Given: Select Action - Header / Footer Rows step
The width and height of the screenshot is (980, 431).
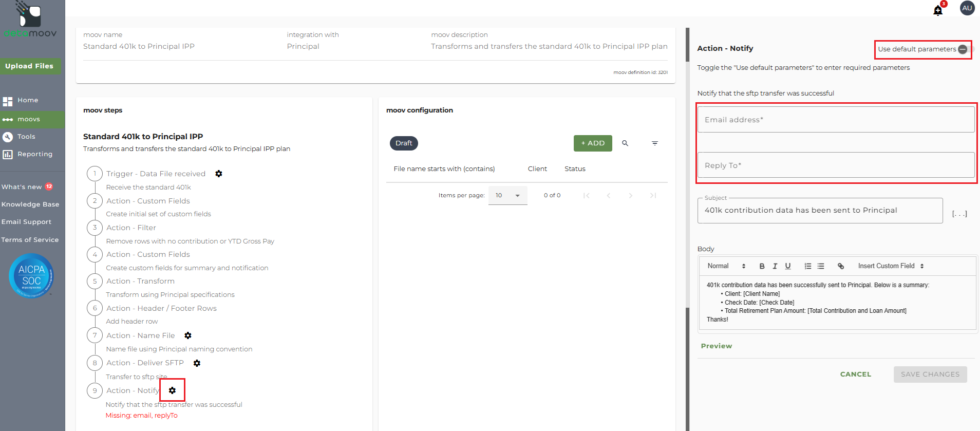Looking at the screenshot, I should [161, 308].
